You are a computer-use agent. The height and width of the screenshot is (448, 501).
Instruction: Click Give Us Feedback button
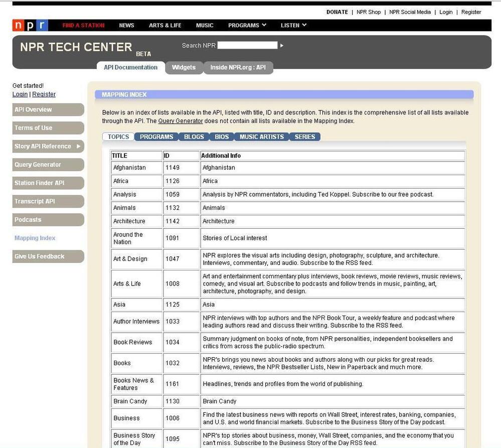(x=48, y=256)
